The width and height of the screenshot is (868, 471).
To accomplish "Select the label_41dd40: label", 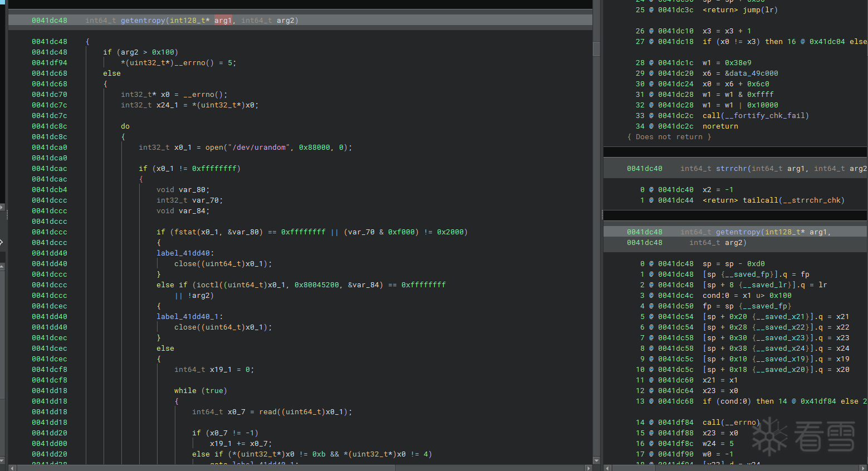I will pos(185,253).
